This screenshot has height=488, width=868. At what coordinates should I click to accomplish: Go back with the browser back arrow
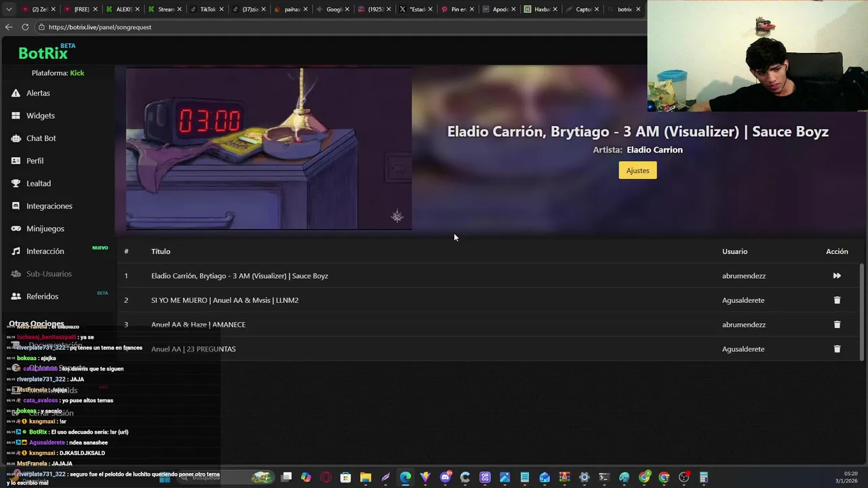click(9, 27)
